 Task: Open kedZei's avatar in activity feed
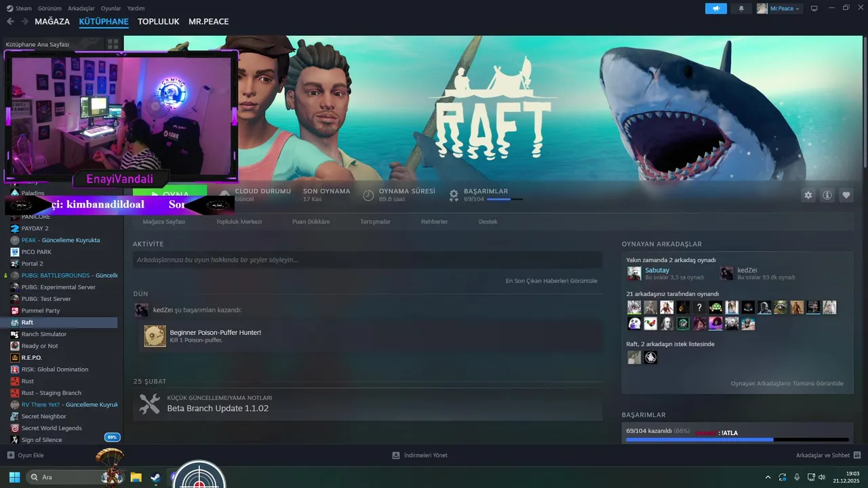tap(142, 310)
